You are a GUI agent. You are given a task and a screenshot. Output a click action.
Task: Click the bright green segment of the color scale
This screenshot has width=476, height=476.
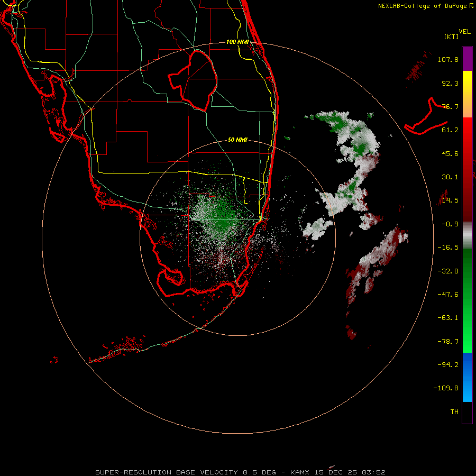[467, 340]
